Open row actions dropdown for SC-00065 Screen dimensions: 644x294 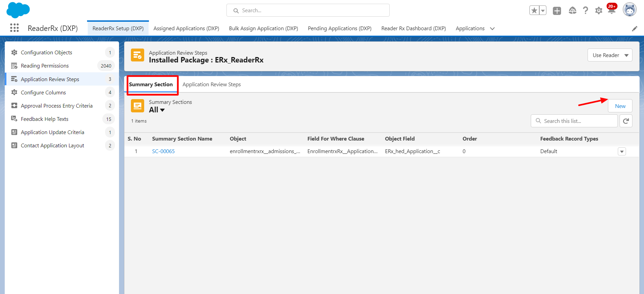[622, 151]
